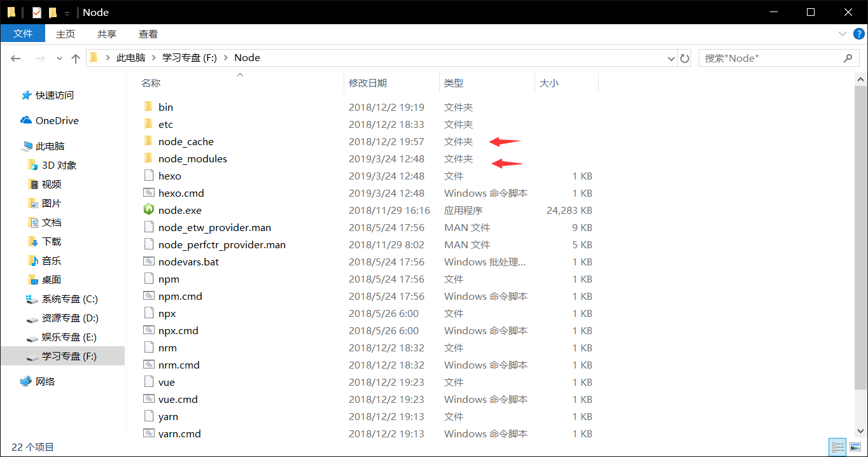The height and width of the screenshot is (457, 868).
Task: Switch to large icons view layout
Action: tap(855, 447)
